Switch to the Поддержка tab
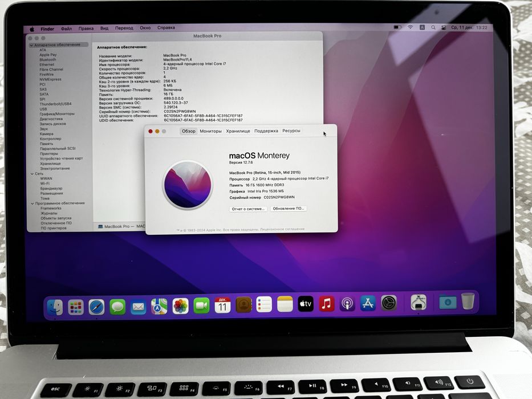 click(x=266, y=131)
